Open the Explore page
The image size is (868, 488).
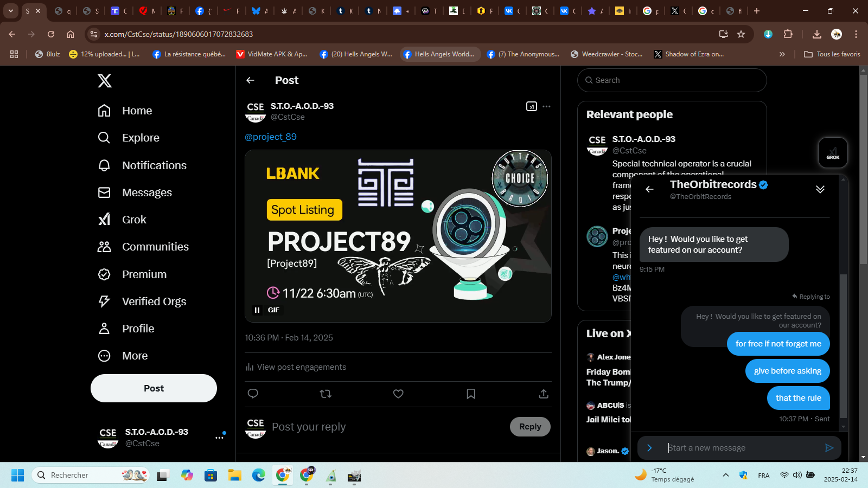point(129,138)
